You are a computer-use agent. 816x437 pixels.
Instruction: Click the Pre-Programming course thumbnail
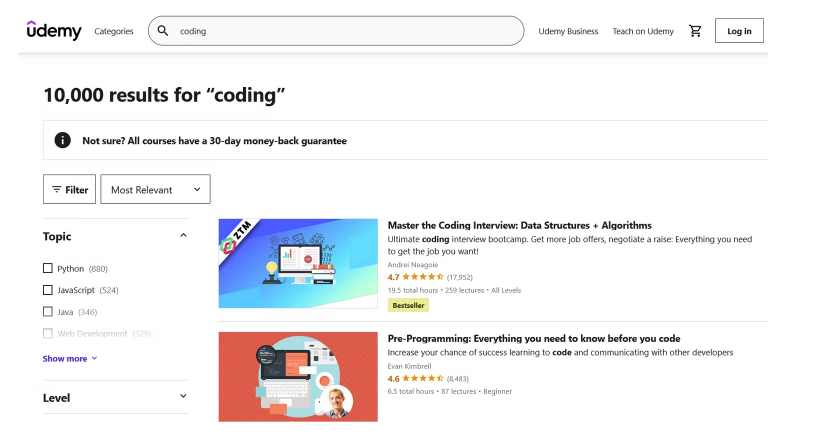click(x=298, y=377)
